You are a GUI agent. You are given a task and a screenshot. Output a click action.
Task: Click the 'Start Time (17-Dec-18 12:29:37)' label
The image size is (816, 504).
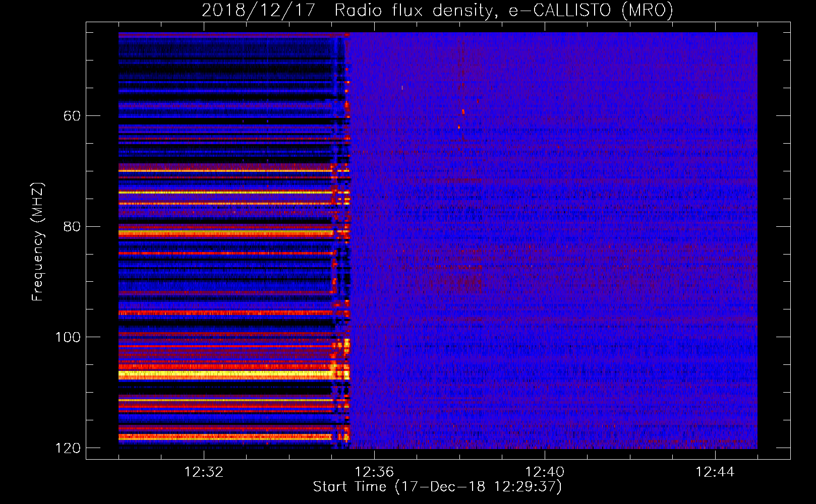coord(437,487)
